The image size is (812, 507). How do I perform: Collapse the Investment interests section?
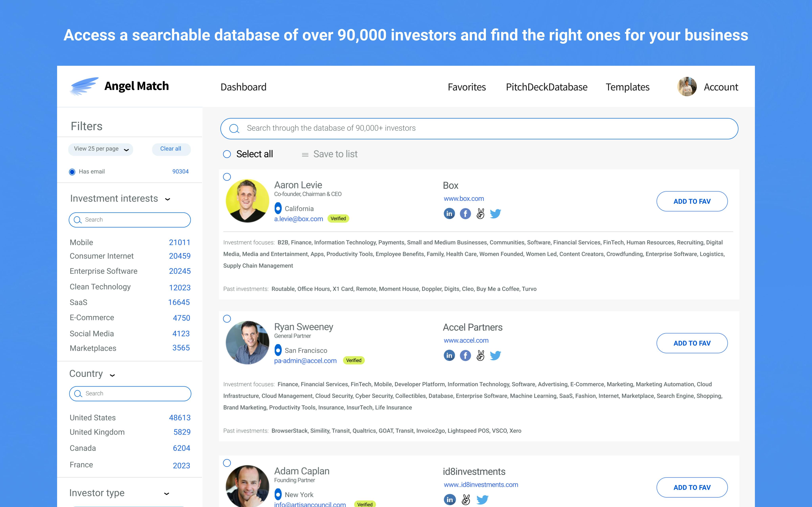pos(168,199)
